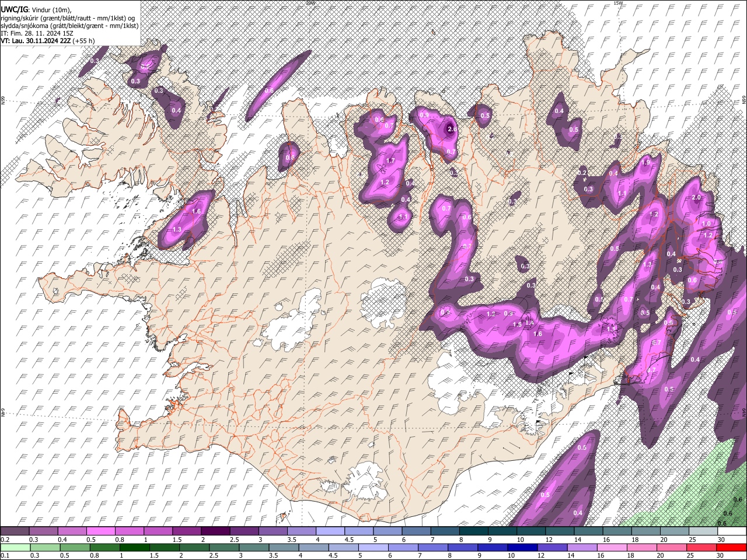Click the slydda/snjókoma legend description line
The image size is (747, 560).
(69, 26)
